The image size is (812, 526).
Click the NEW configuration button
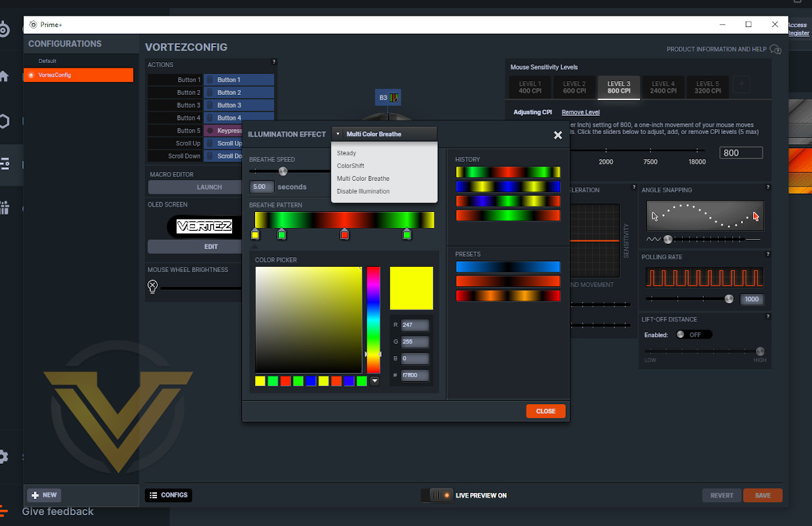tap(45, 495)
